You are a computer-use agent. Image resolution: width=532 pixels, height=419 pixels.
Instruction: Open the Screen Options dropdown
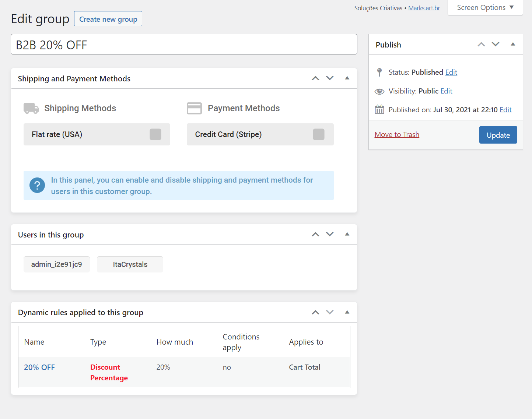[x=485, y=8]
